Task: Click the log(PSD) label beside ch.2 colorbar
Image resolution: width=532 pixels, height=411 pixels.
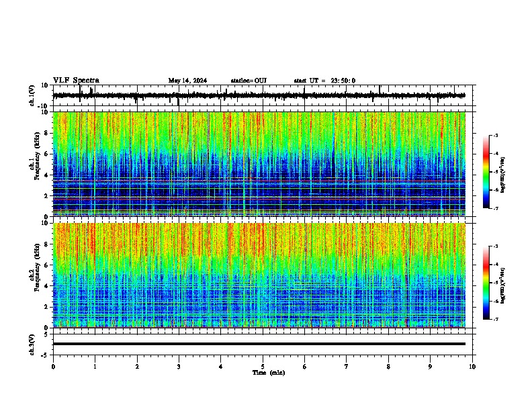Action: [x=502, y=285]
